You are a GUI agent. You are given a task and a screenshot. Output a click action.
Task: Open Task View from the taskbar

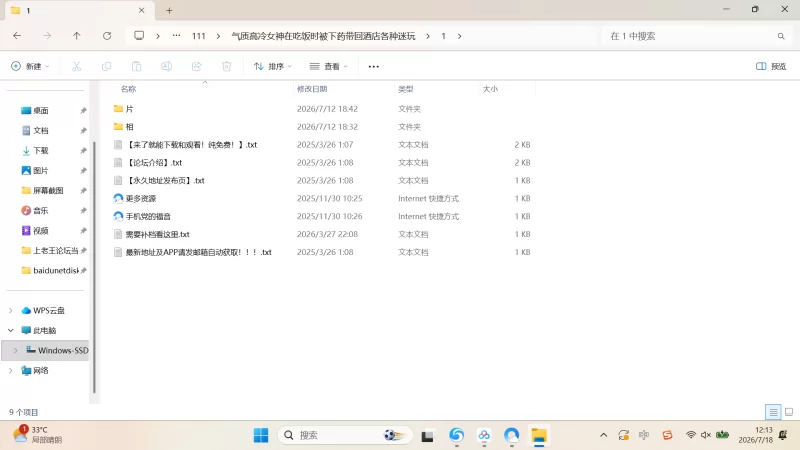[x=427, y=436]
